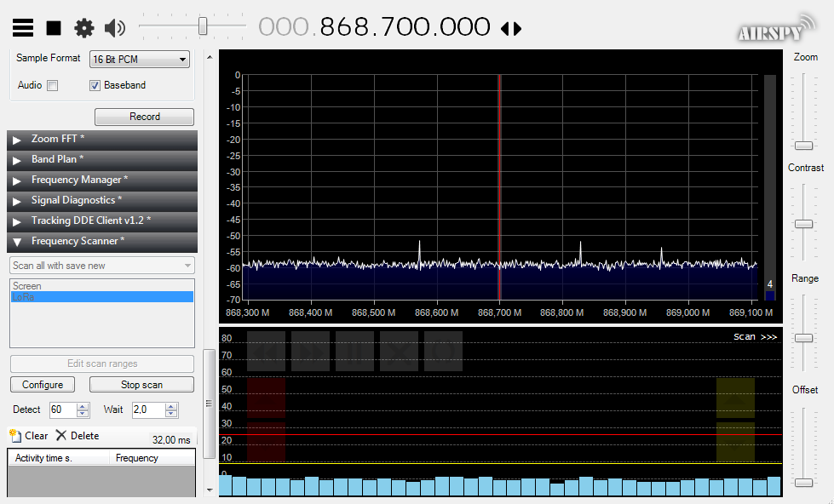The width and height of the screenshot is (834, 504).
Task: Click the side panel vertical scrollbar thumb
Action: coord(210,404)
